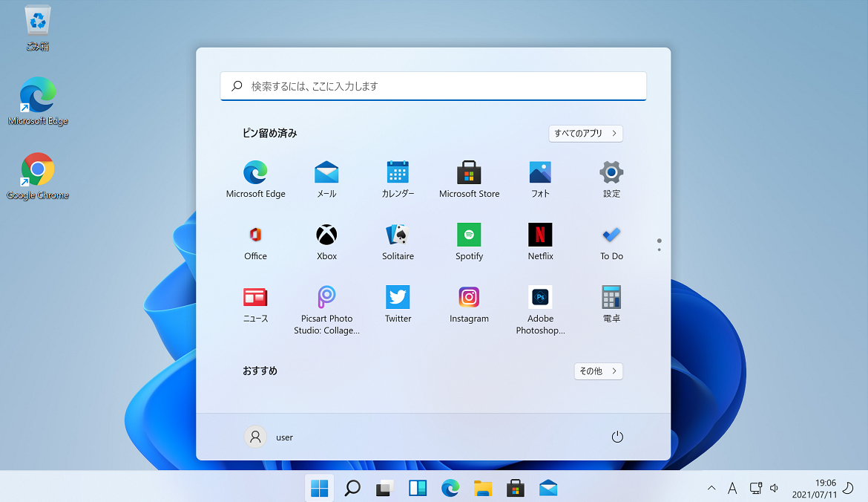Expand hidden system tray icons
This screenshot has height=502, width=868.
point(711,488)
